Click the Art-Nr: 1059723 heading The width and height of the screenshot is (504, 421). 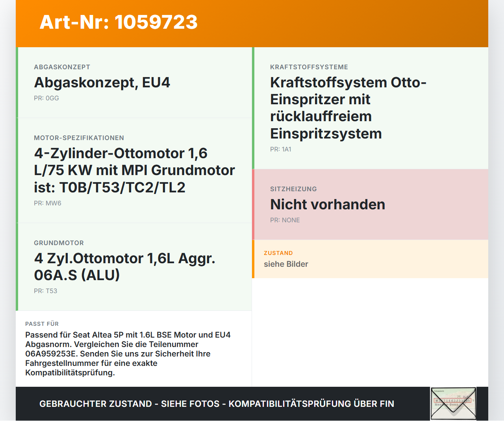119,22
